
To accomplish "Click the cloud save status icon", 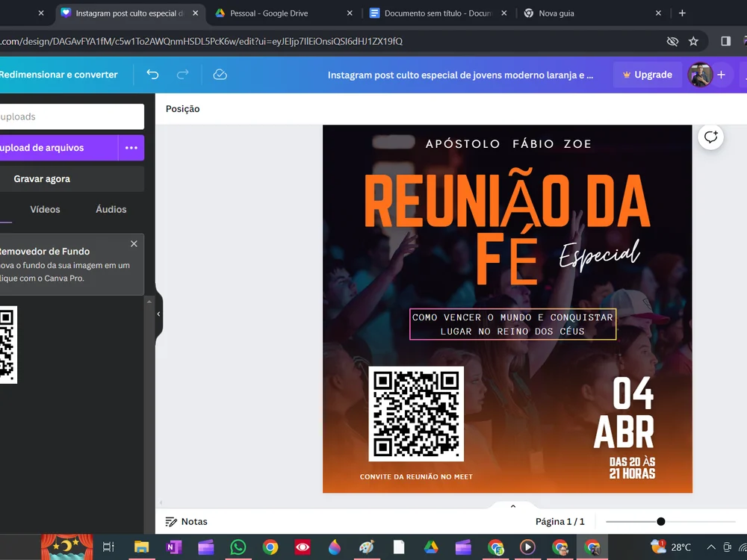I will pyautogui.click(x=219, y=75).
